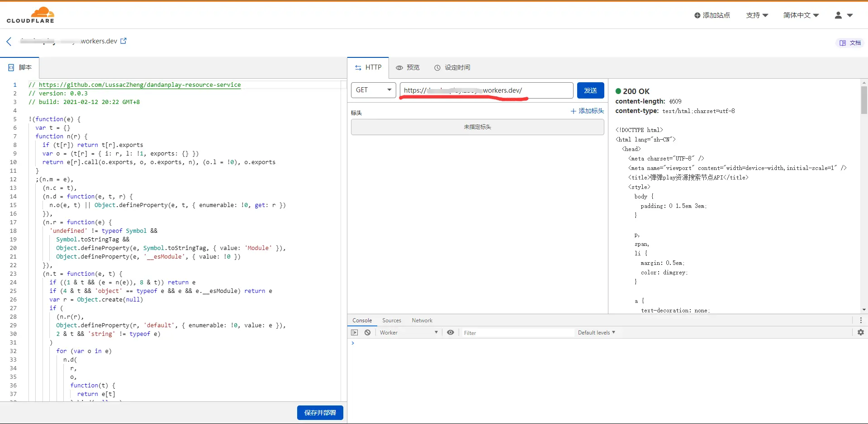Open the 文档 documentation button
The width and height of the screenshot is (868, 424).
point(850,43)
